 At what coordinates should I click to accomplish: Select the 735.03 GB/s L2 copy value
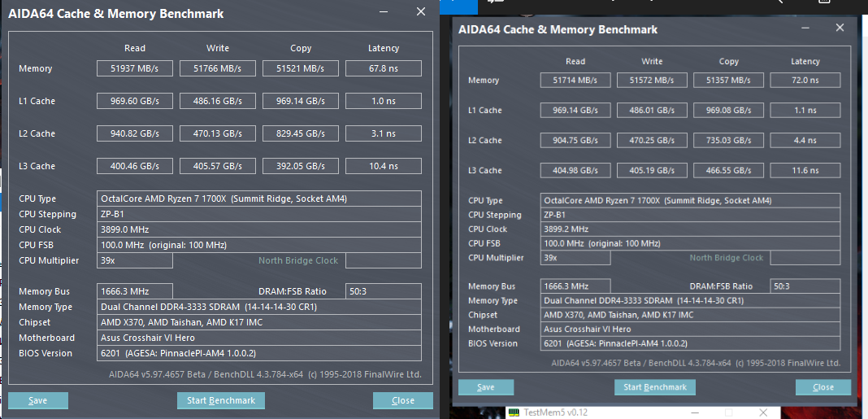click(x=728, y=140)
